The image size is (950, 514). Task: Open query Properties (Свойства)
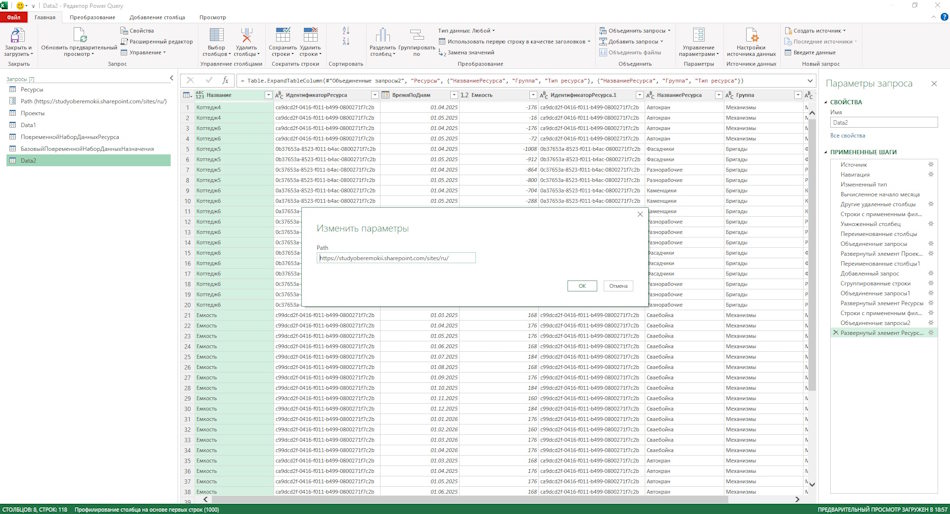coord(138,30)
